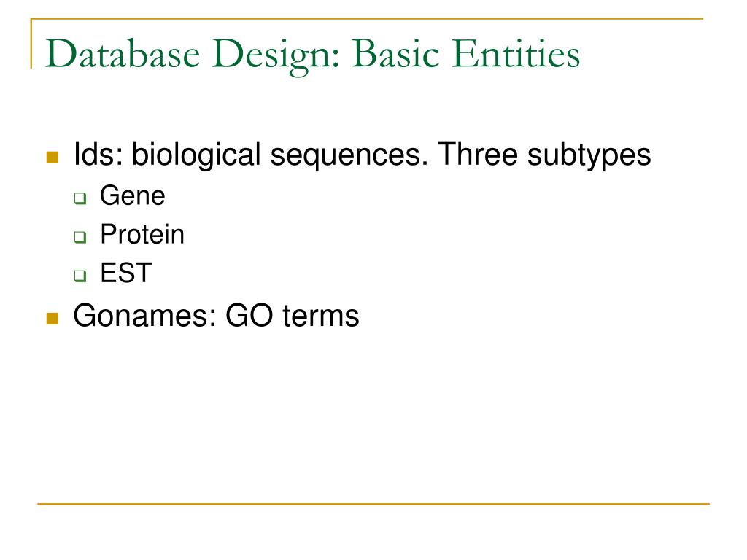Image resolution: width=747 pixels, height=560 pixels.
Task: Click the hollow square bullet before Gene
Action: coord(80,198)
